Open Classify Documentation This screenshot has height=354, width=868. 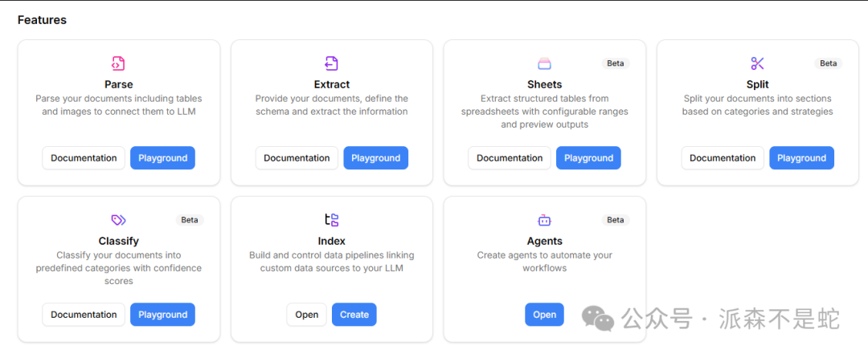pyautogui.click(x=84, y=315)
